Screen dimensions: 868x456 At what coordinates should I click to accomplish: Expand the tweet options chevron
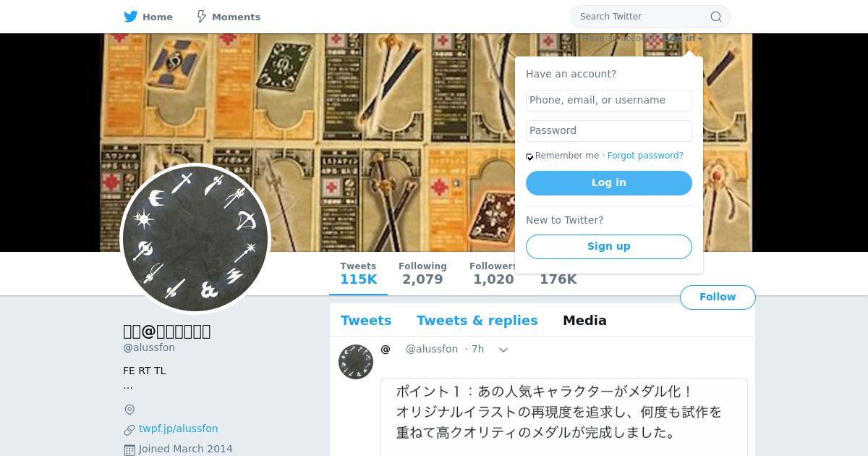(503, 350)
